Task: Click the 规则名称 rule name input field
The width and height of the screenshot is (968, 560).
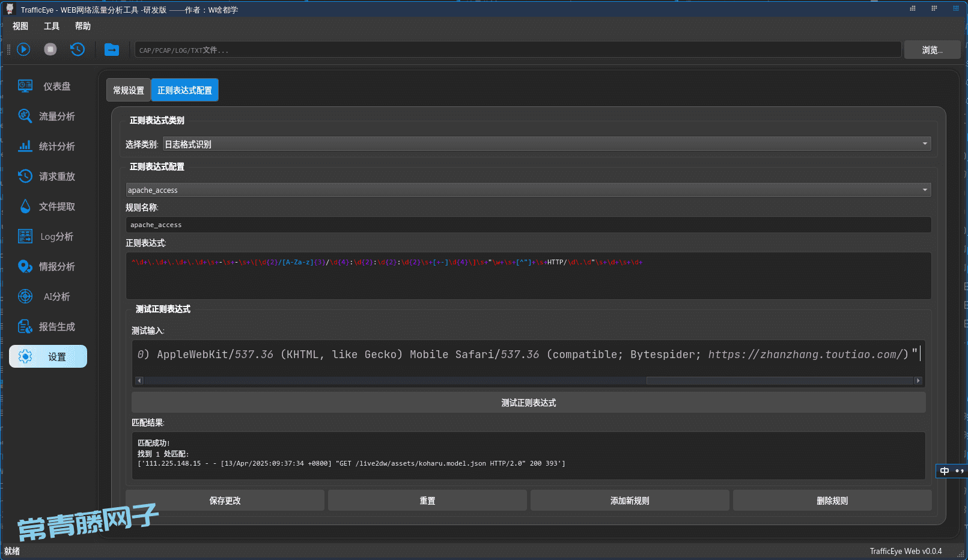Action: pyautogui.click(x=528, y=225)
